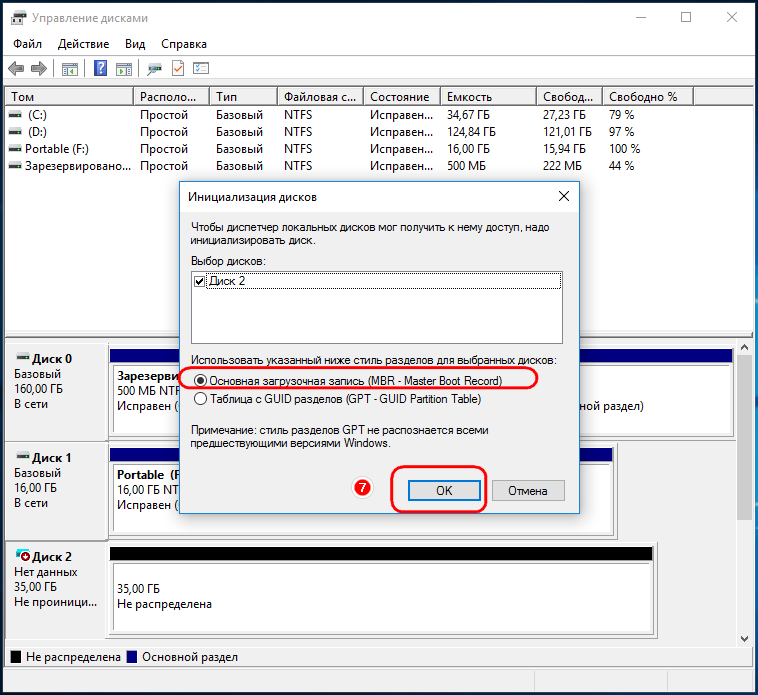Screen dimensions: 758x695
Task: Click the checklist settings toolbar icon
Action: (201, 69)
